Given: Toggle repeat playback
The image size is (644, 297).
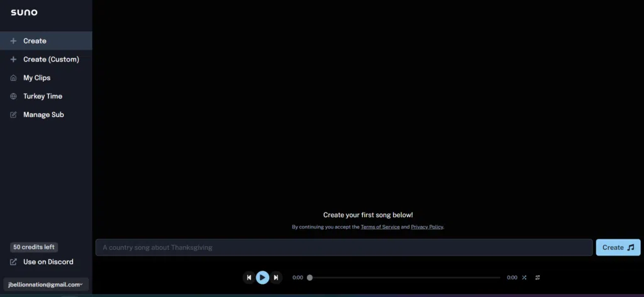Looking at the screenshot, I should coord(538,278).
